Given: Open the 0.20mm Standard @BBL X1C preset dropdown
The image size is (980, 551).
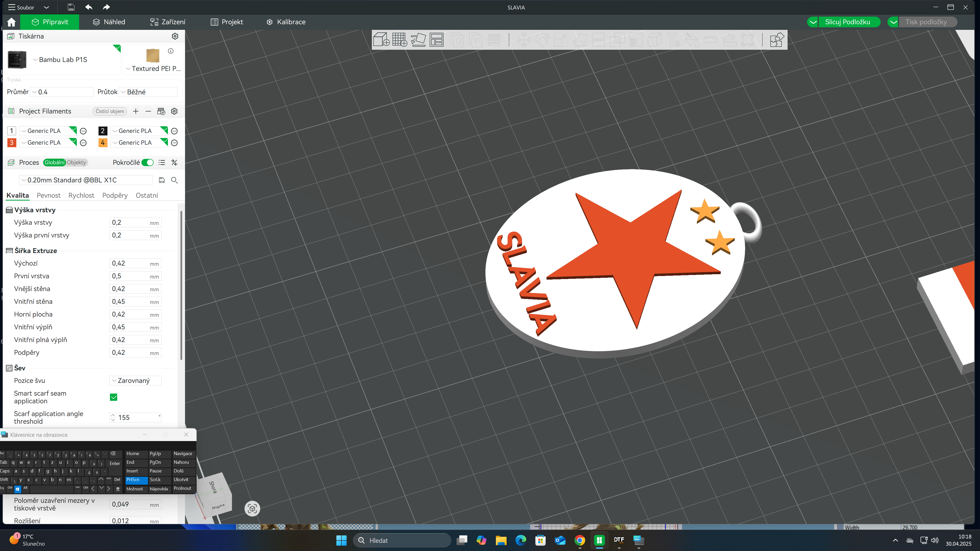Looking at the screenshot, I should coord(86,180).
